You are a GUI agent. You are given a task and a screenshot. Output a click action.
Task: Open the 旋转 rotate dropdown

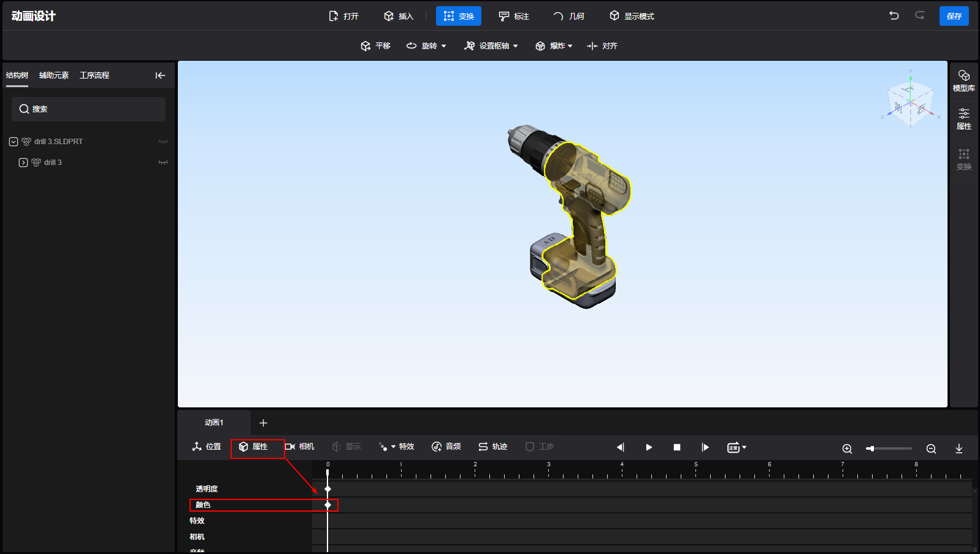pos(426,46)
